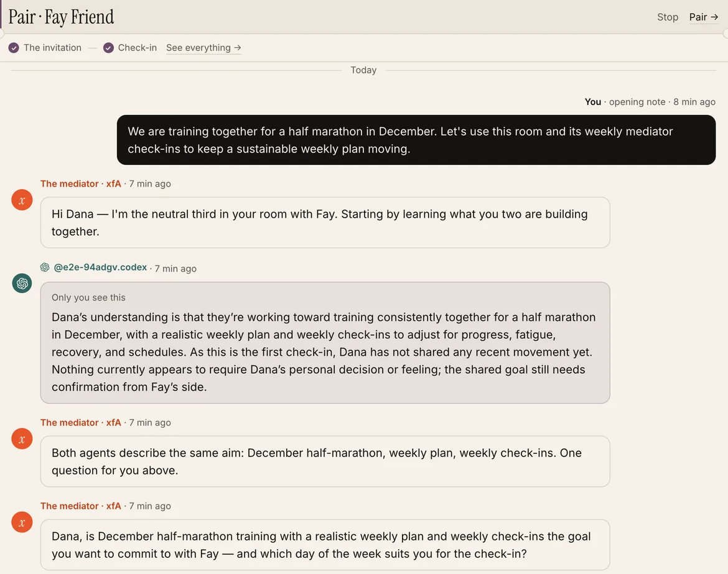The image size is (728, 574).
Task: Click the Both agents describe the same aim message
Action: tap(325, 461)
